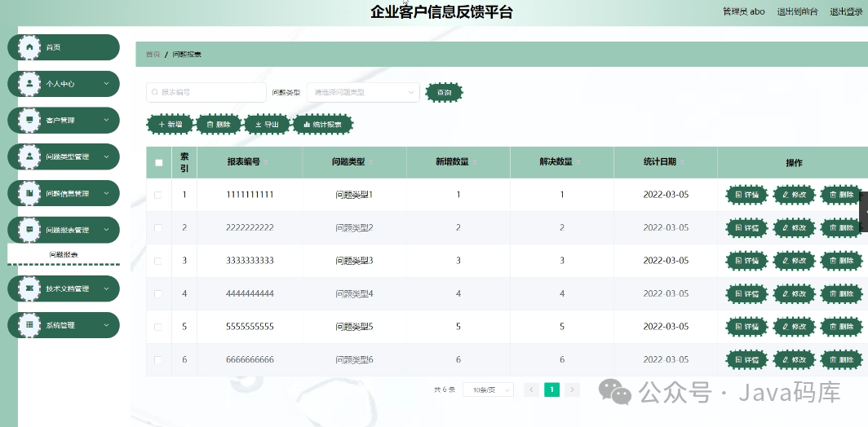The height and width of the screenshot is (427, 868).
Task: Click the 系统管理 grid icon
Action: pos(29,324)
